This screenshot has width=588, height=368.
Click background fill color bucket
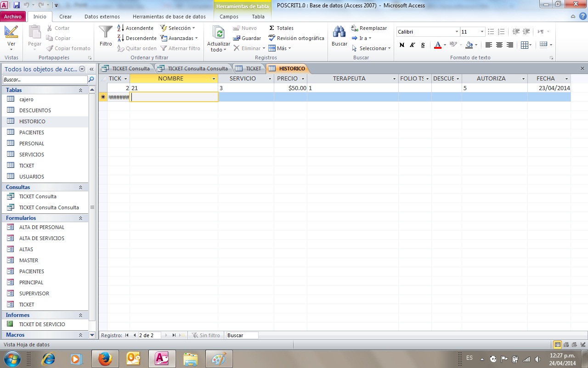pos(469,45)
